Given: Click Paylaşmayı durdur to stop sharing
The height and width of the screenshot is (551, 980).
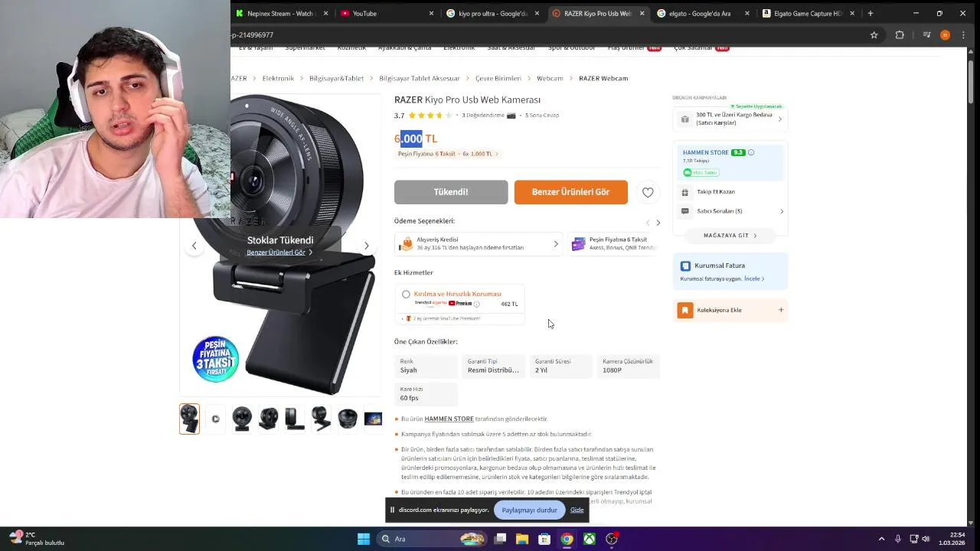Looking at the screenshot, I should [529, 510].
